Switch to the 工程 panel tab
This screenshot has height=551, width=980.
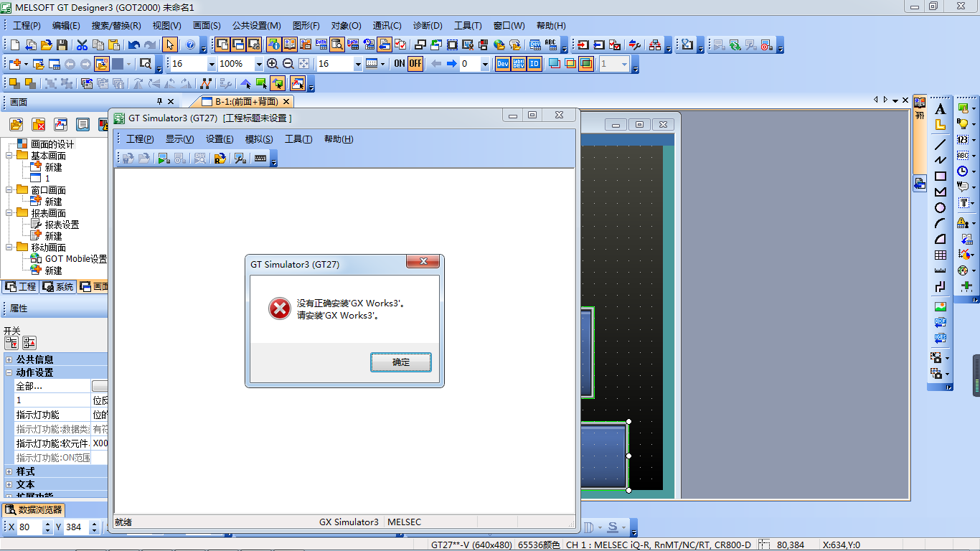[x=20, y=287]
